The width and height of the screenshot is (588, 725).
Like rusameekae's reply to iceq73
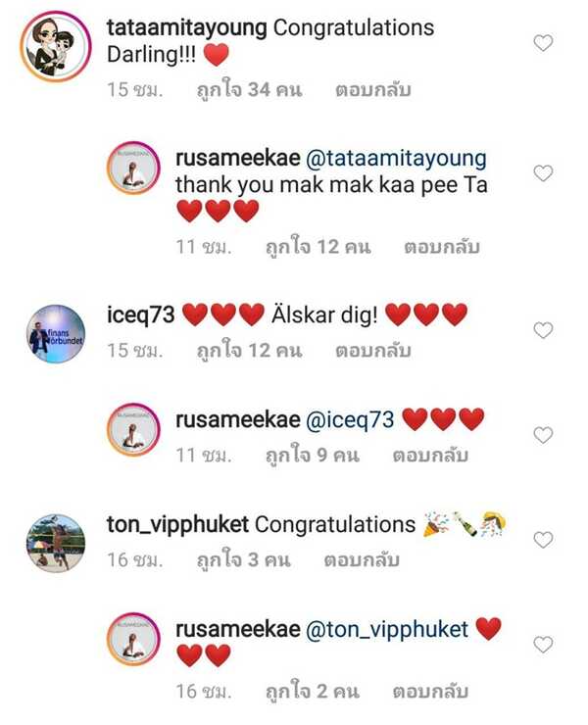tap(543, 435)
